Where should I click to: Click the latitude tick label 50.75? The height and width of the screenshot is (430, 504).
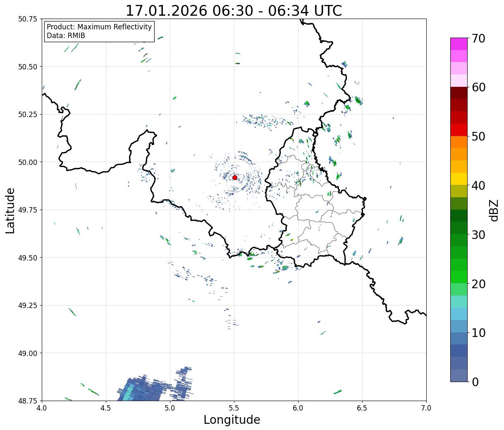tap(28, 19)
